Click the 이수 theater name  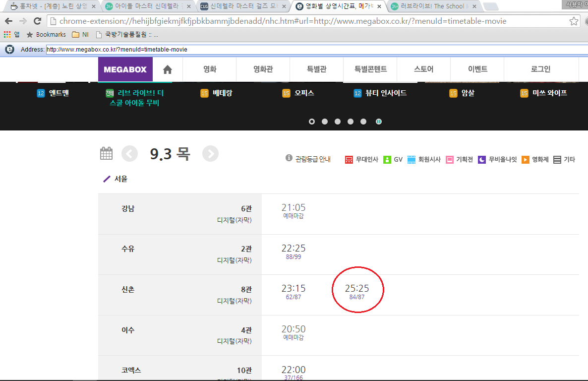(128, 330)
